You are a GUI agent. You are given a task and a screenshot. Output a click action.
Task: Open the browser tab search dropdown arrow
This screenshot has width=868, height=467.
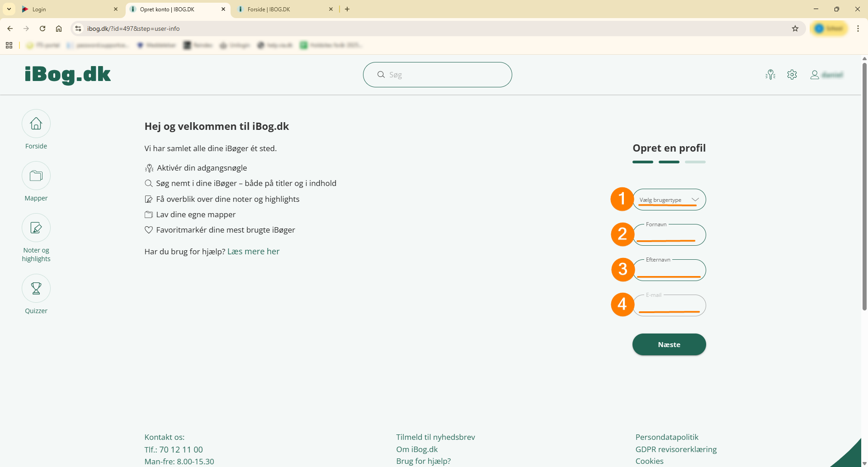(x=9, y=9)
